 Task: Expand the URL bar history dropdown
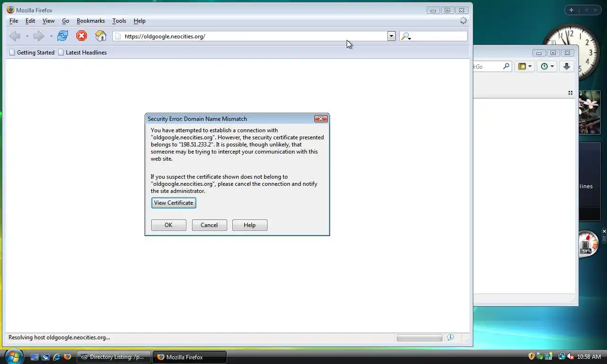point(391,36)
